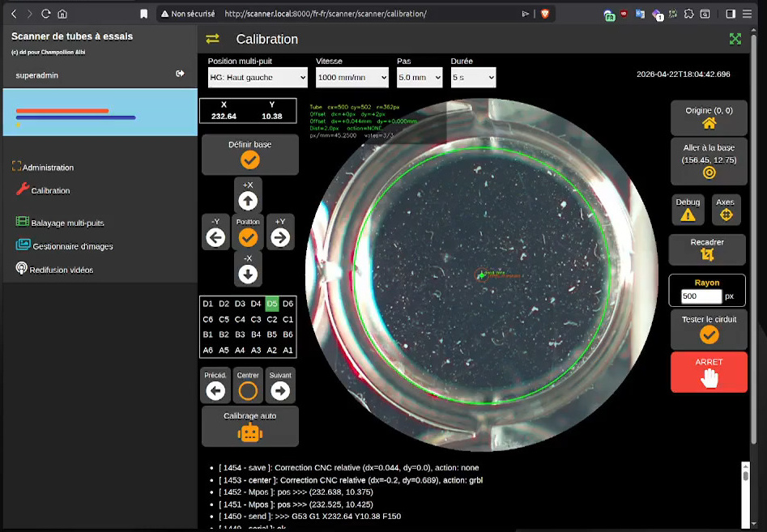Click the logout icon next to superadmin
This screenshot has height=532, width=767.
pos(180,74)
